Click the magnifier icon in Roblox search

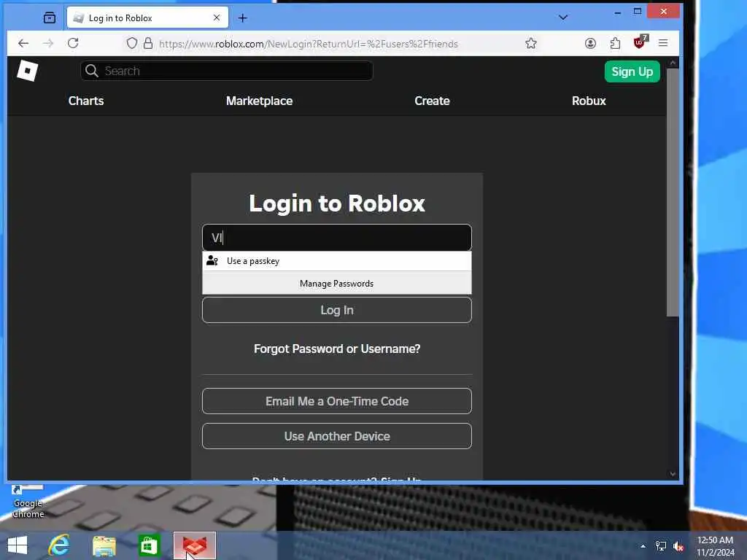91,71
